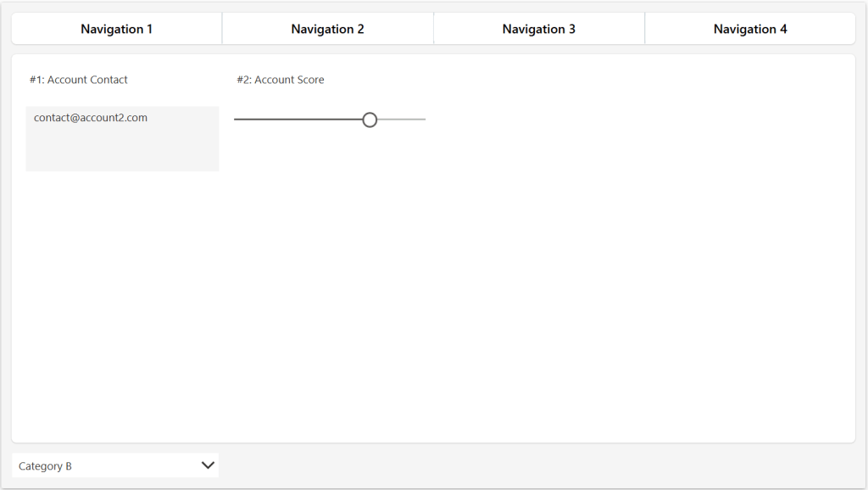Select the Navigation 3 tab

point(538,29)
